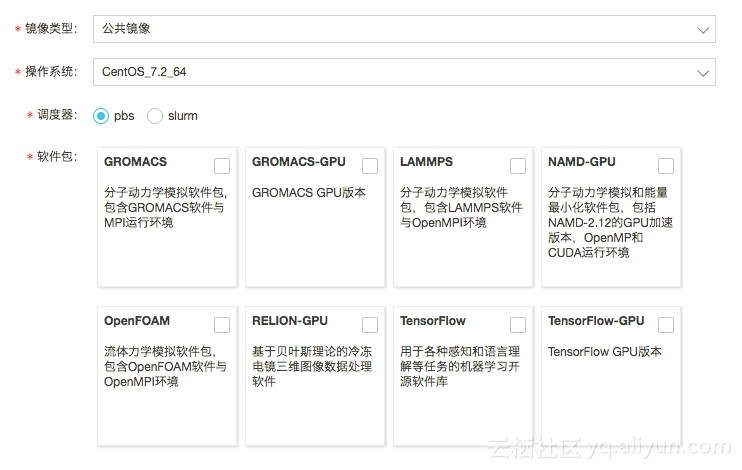Check the TensorFlow-GPU package checkbox

point(666,325)
